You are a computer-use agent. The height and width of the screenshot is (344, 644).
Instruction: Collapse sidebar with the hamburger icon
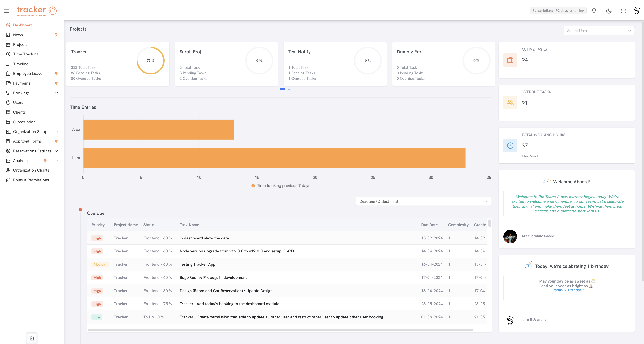point(6,11)
